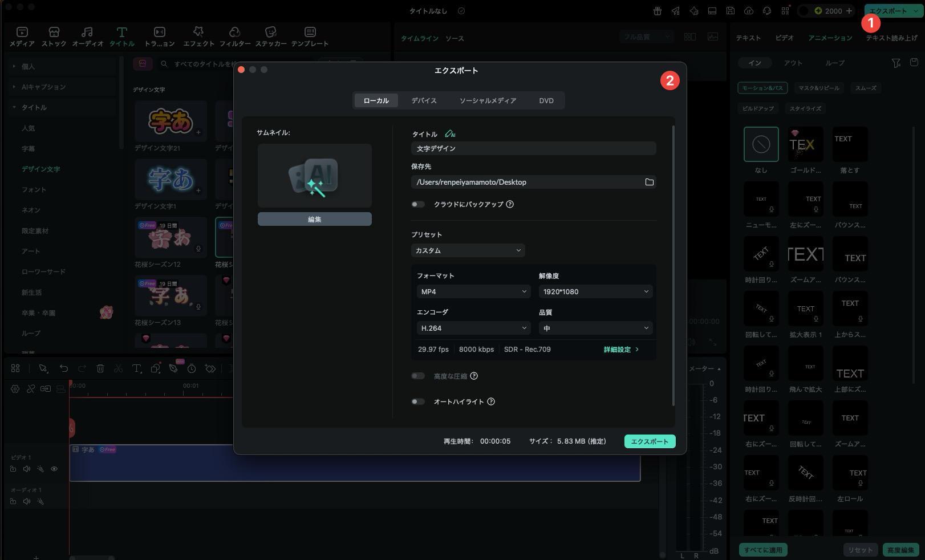Image resolution: width=925 pixels, height=560 pixels.
Task: Open the Templates panel icon
Action: click(310, 36)
